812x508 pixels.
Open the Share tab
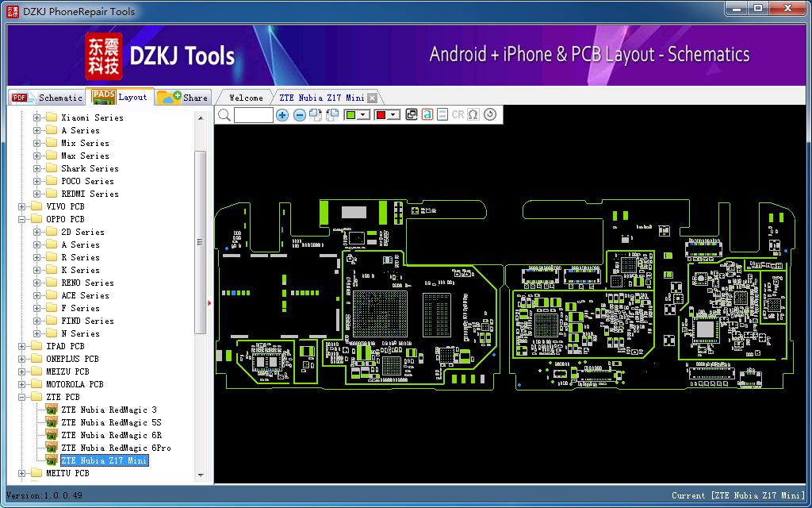click(x=184, y=98)
